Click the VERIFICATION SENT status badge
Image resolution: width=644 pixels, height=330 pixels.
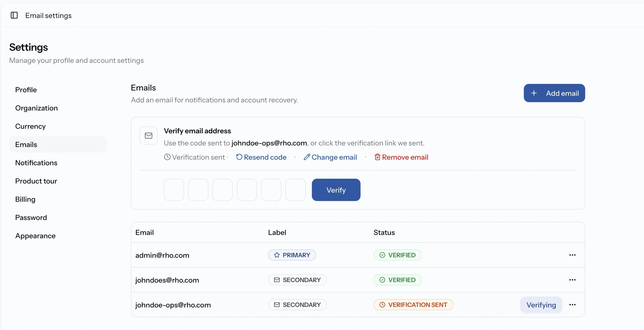coord(413,305)
